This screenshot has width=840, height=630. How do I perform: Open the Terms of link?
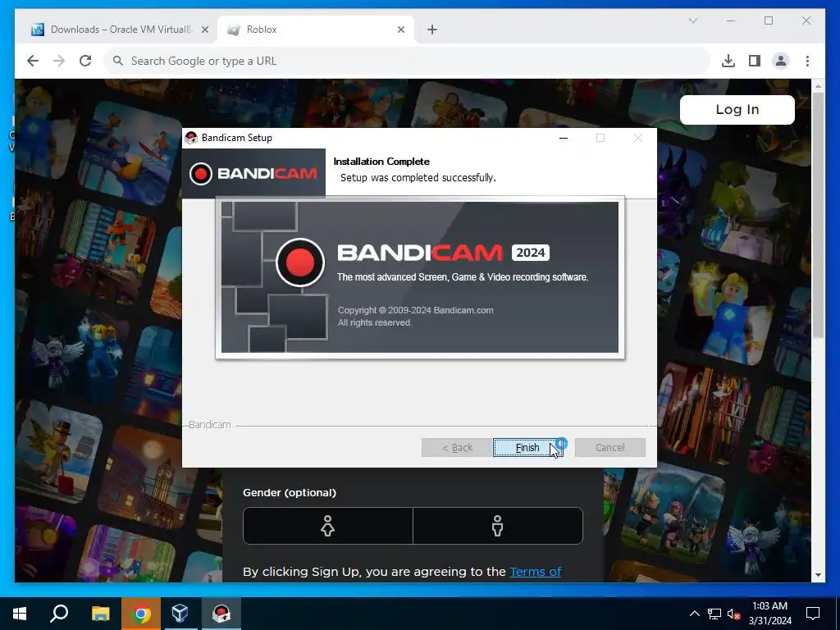535,572
